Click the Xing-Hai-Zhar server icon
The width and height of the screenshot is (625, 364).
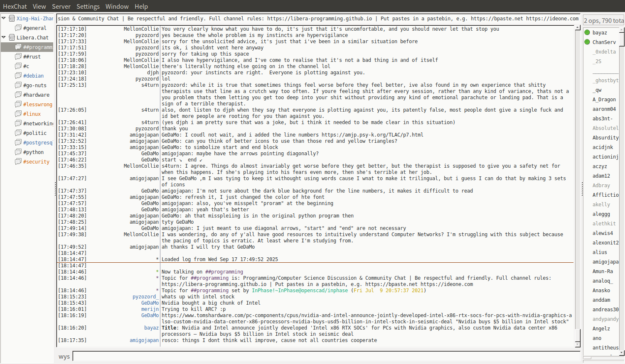pos(12,18)
